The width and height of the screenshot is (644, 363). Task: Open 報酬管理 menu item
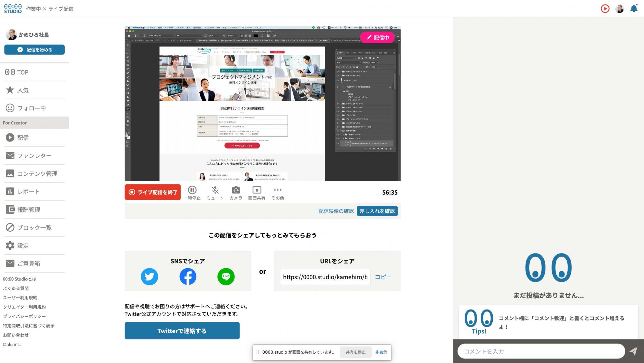point(34,210)
